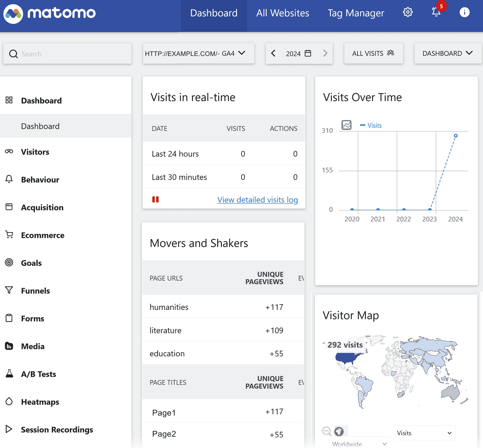Pause the real-time visits refresh
Image resolution: width=483 pixels, height=448 pixels.
point(155,199)
